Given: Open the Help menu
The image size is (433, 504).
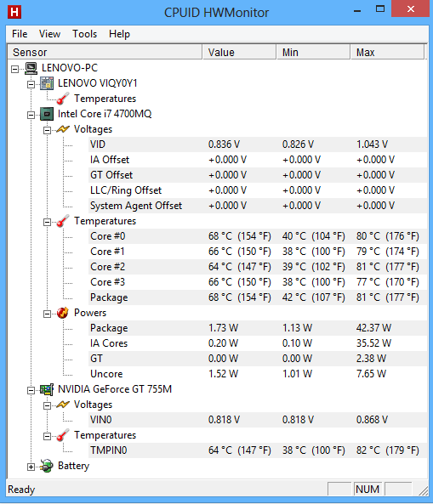Looking at the screenshot, I should point(119,34).
